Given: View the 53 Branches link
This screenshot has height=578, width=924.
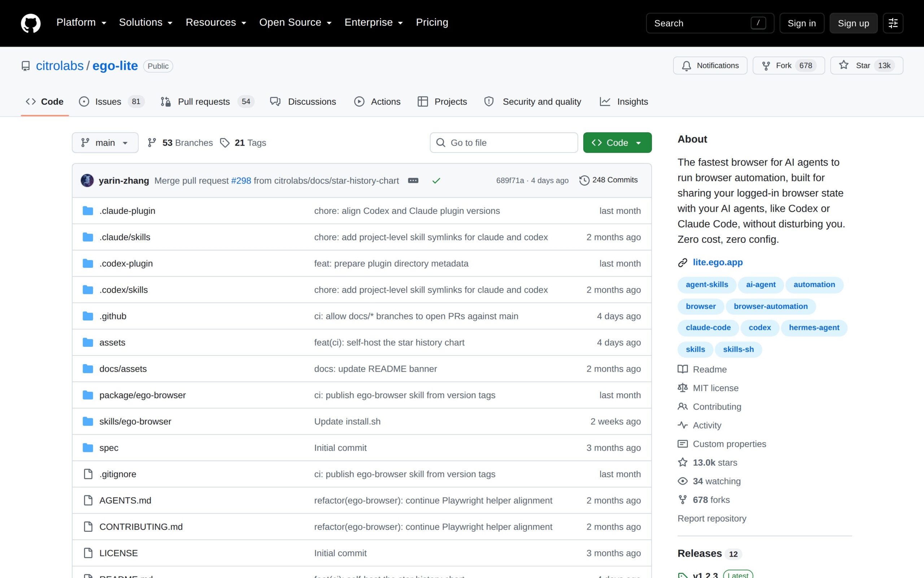Looking at the screenshot, I should 180,143.
